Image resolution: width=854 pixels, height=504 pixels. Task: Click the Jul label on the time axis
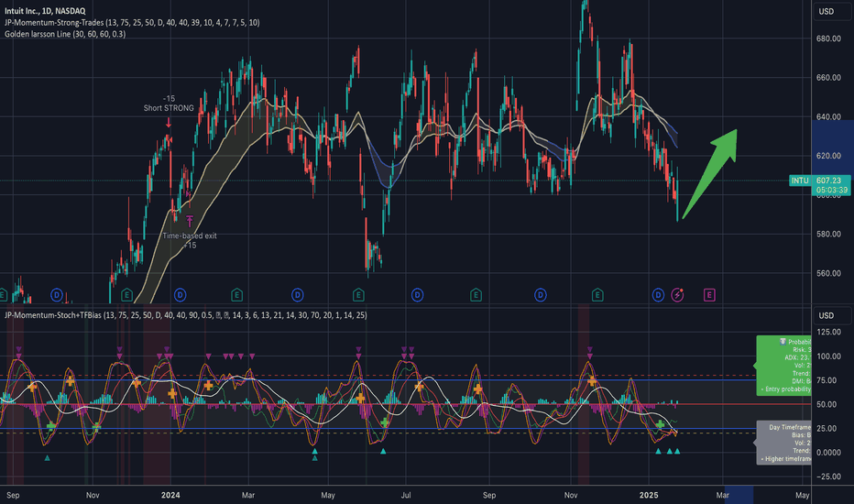coord(406,495)
